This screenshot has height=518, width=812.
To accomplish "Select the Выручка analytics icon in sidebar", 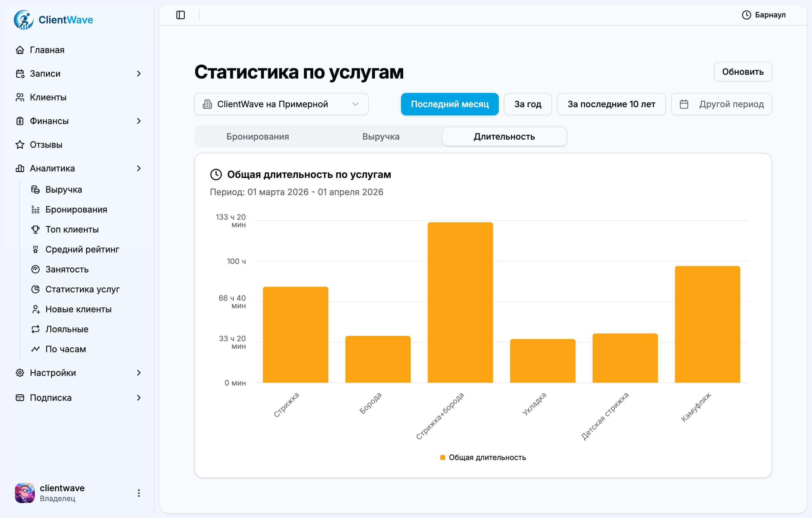I will pos(35,189).
